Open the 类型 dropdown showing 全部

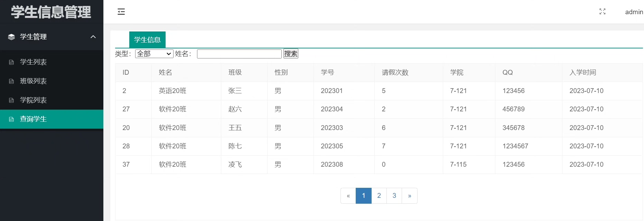pyautogui.click(x=154, y=54)
